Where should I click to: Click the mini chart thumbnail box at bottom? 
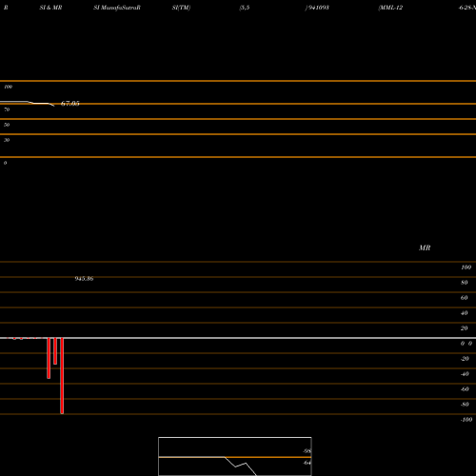[235, 456]
